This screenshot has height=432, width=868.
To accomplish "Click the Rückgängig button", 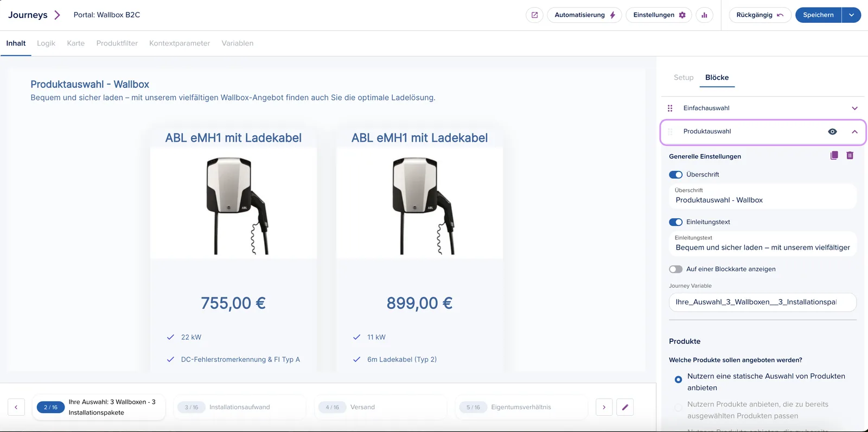I will 759,15.
